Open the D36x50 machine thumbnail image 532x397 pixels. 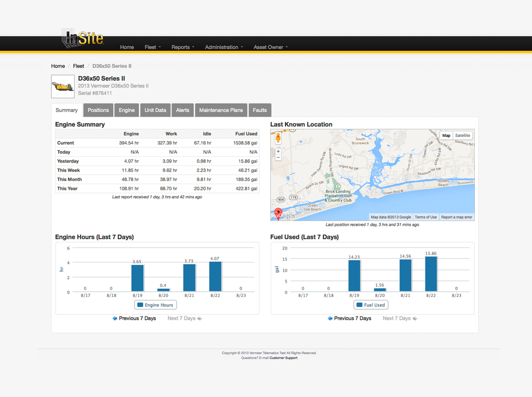pos(63,87)
